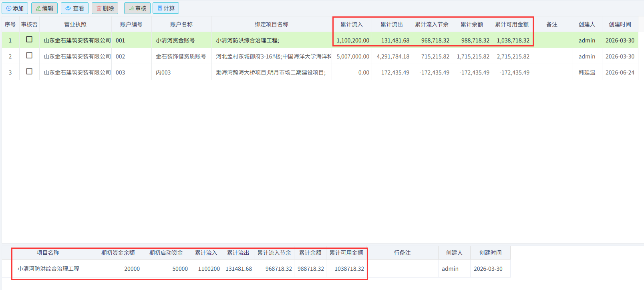Select the 2026-06-24 creation date cell
Viewport: 644px width, 290px height.
tap(620, 72)
